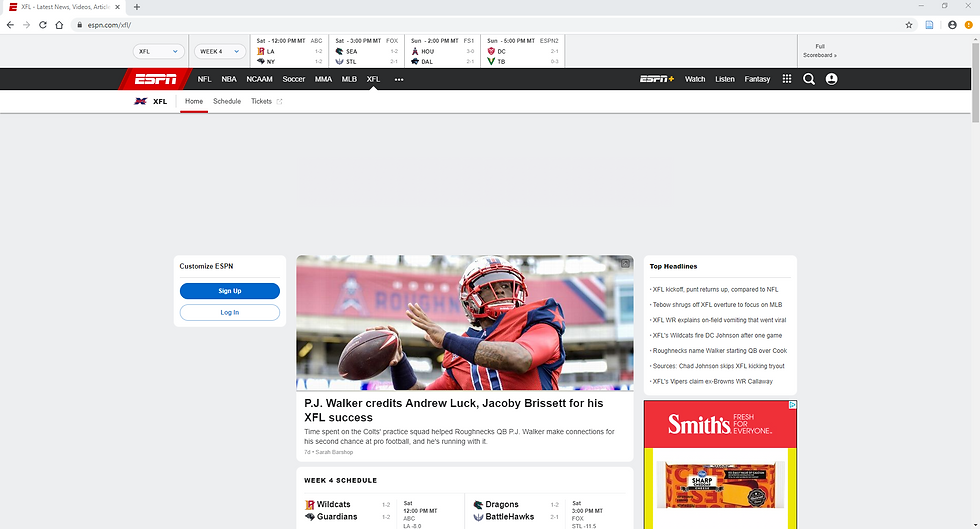Screen dimensions: 980x529
Task: Click the Fantasy link
Action: pyautogui.click(x=758, y=79)
